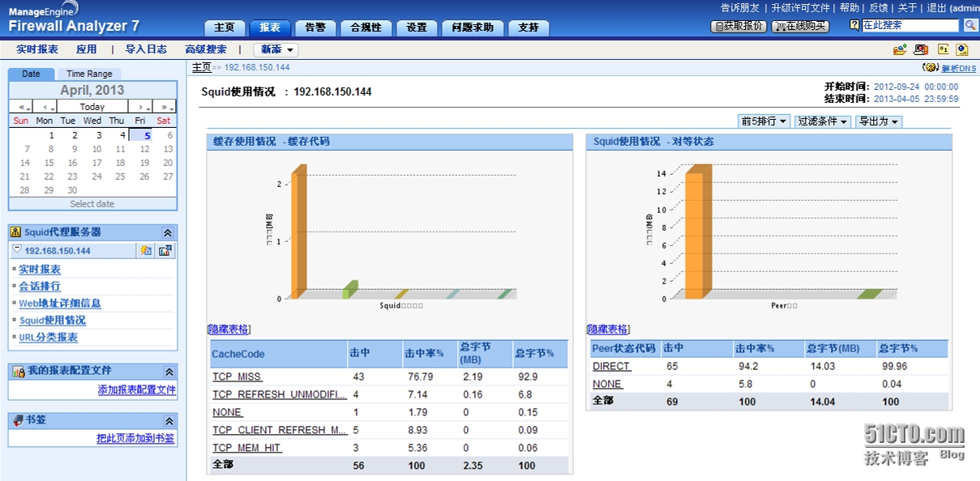
Task: Click 添加报表配置文件 link
Action: 136,389
